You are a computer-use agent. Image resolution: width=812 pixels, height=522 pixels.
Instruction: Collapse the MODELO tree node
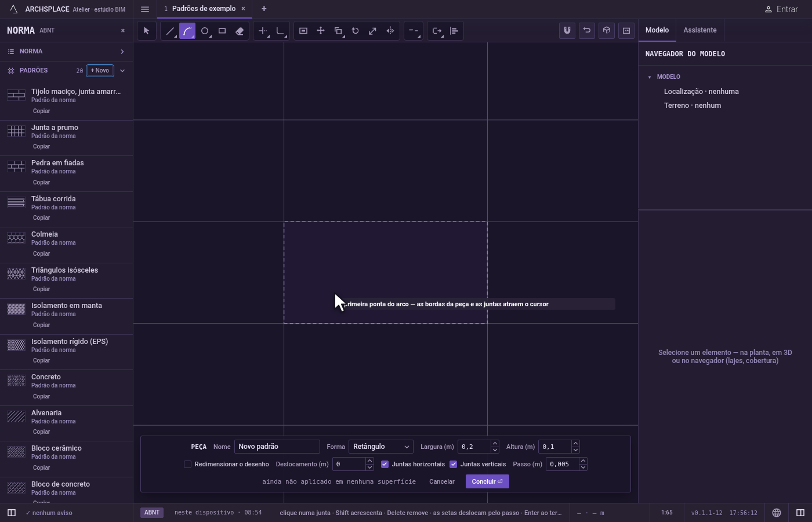click(650, 77)
